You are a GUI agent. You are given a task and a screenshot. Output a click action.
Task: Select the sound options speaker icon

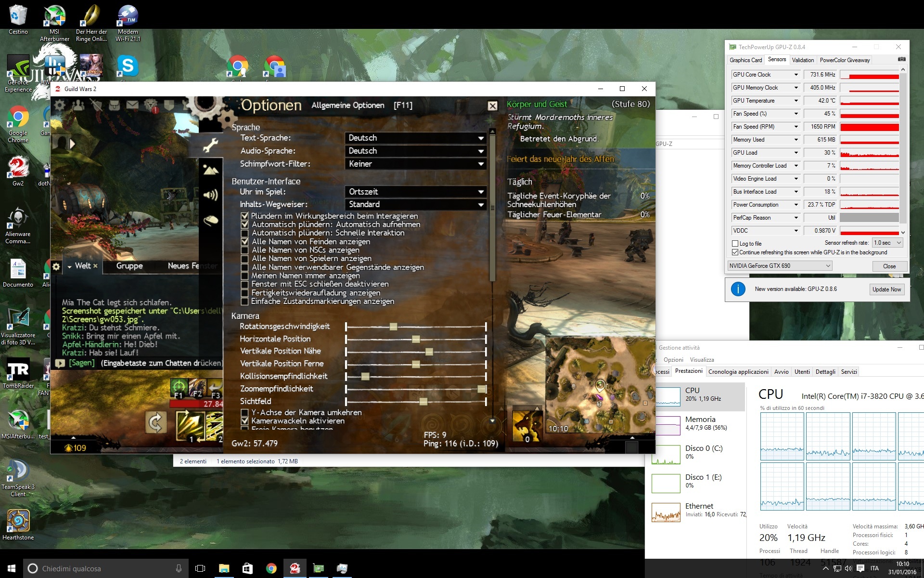coord(211,195)
